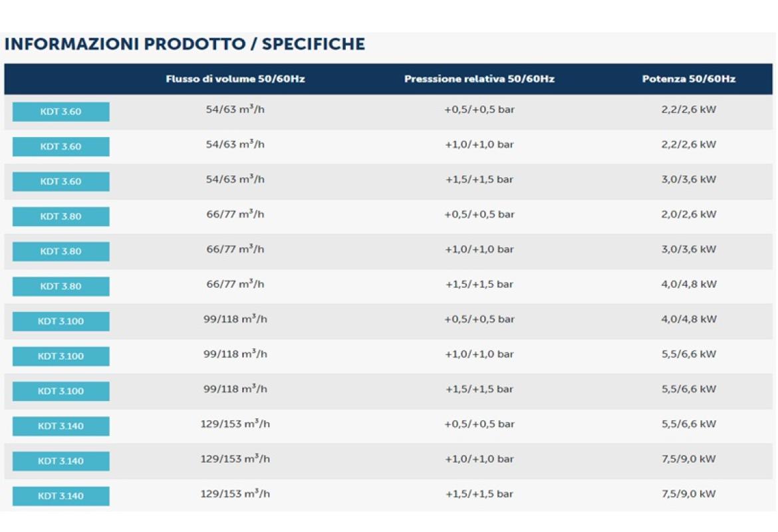Click the KDT 3.140 button with 5,5/6,6 kW
778x532 pixels.
(61, 426)
